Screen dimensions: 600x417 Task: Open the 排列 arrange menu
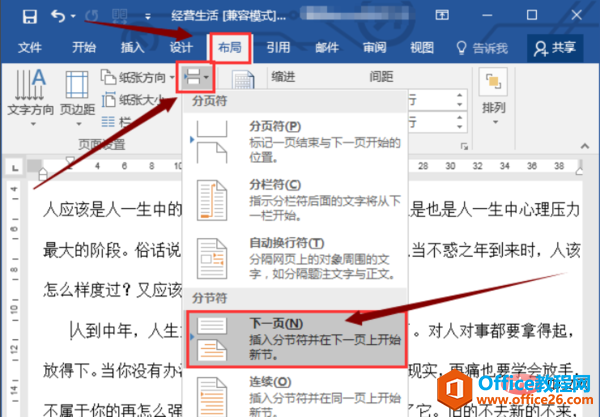(494, 97)
